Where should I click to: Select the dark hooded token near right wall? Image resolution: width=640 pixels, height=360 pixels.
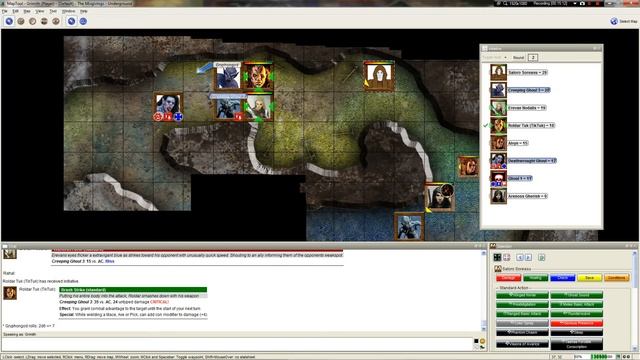[x=439, y=197]
